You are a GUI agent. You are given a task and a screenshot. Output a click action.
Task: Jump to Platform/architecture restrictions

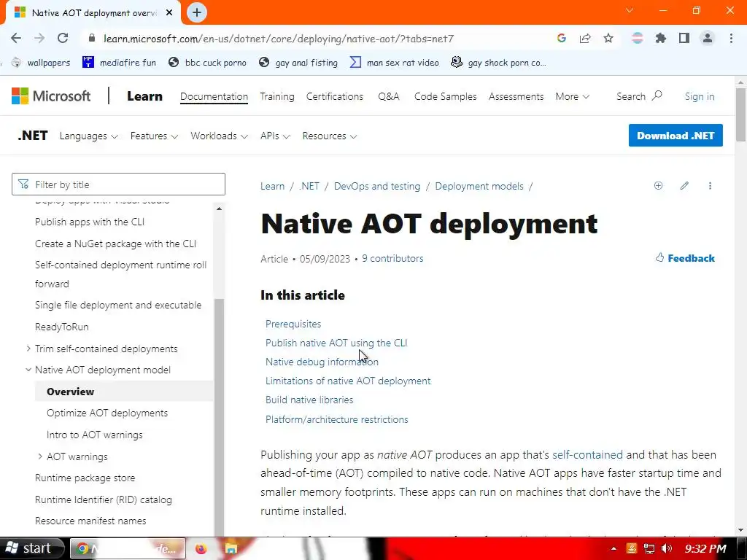coord(337,419)
